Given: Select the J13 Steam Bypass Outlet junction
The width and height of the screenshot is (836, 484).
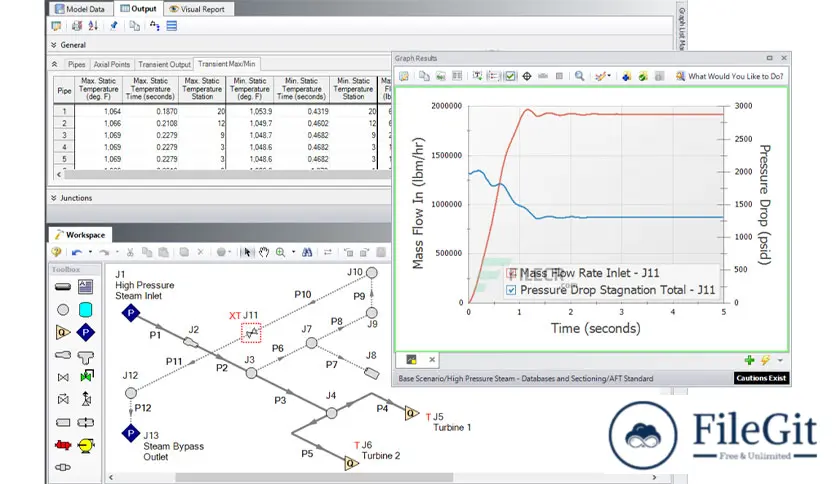Looking at the screenshot, I should (131, 433).
